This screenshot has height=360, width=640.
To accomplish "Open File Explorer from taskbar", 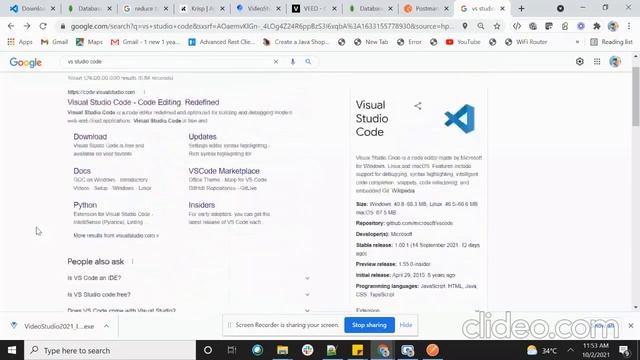I will (282, 350).
